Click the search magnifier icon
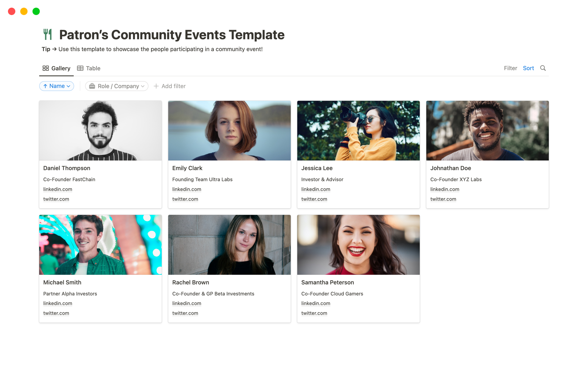The height and width of the screenshot is (368, 588). tap(543, 68)
